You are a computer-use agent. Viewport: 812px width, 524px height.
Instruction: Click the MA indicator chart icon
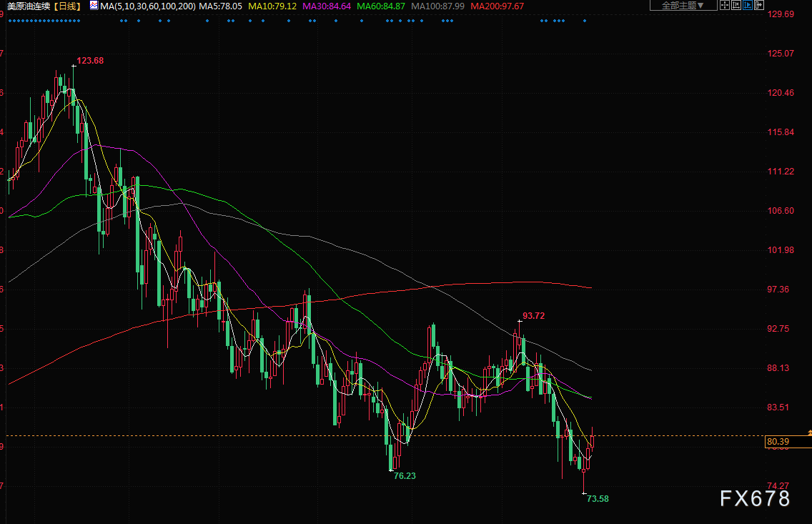point(94,6)
